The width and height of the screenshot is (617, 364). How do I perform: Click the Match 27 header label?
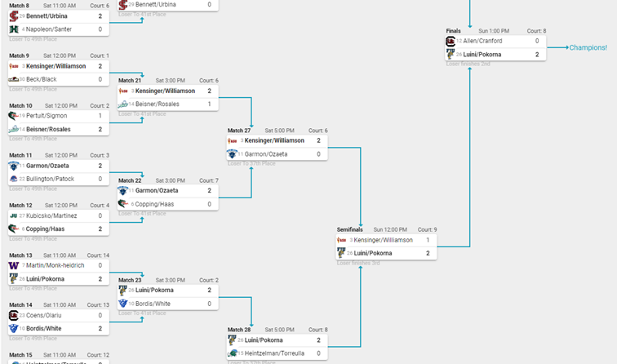pos(239,131)
